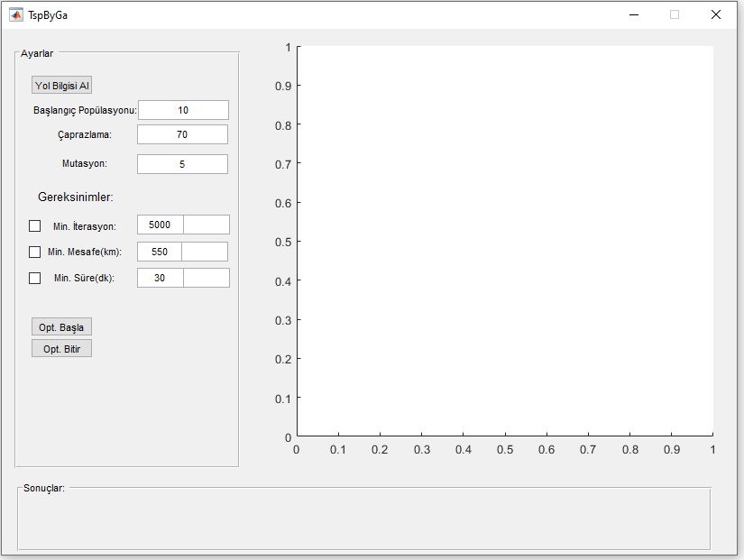Click the iteration value field showing 5000
Image resolution: width=744 pixels, height=560 pixels.
click(x=159, y=225)
